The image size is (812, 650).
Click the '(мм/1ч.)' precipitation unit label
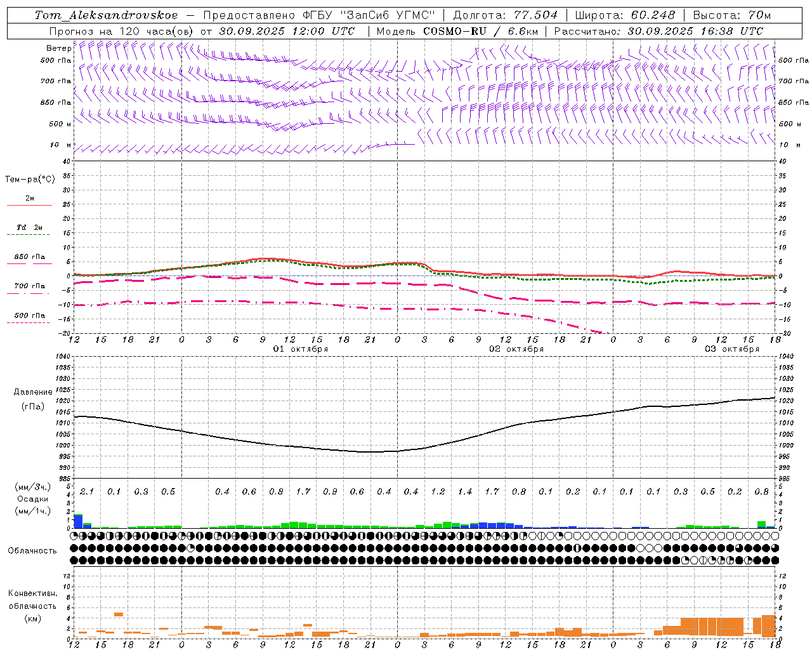(33, 510)
